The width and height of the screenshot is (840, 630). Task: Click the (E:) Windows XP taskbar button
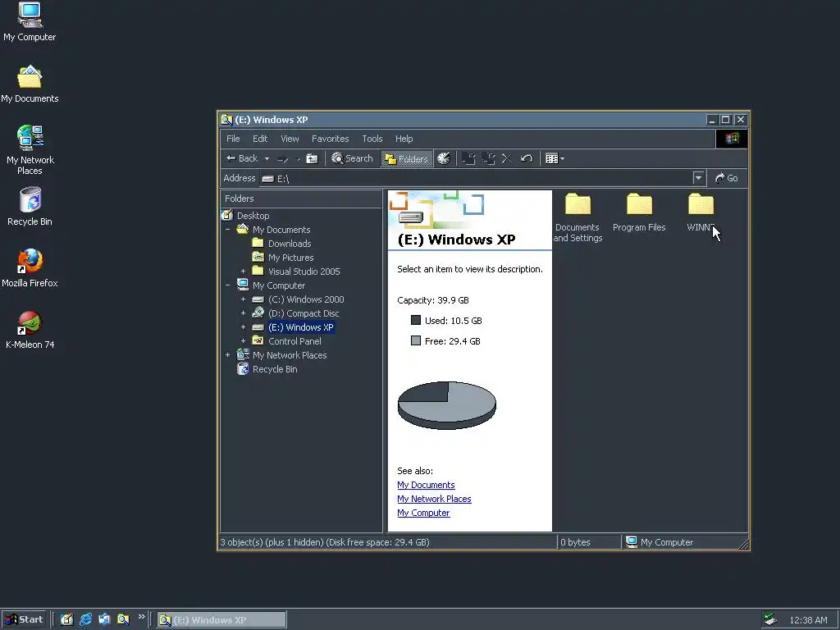click(x=221, y=620)
